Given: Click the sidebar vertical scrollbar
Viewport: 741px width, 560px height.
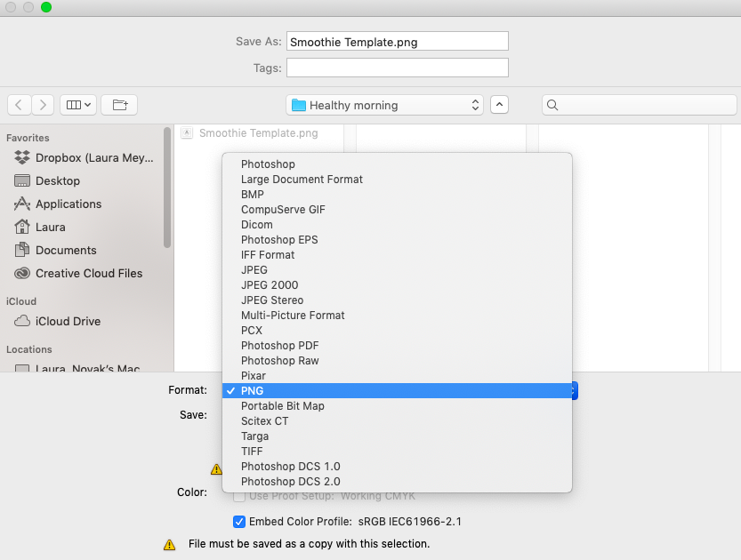Looking at the screenshot, I should point(167,188).
